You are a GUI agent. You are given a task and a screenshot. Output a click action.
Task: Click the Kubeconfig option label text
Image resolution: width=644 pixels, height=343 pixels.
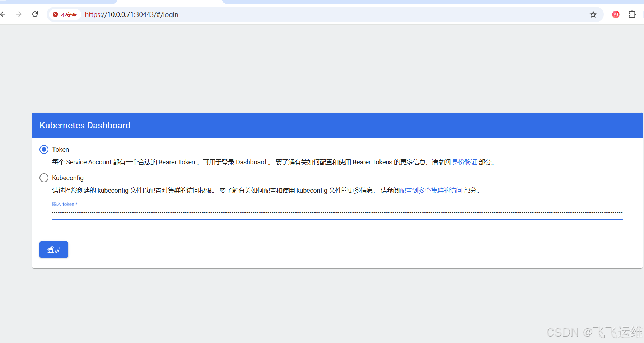pos(68,178)
